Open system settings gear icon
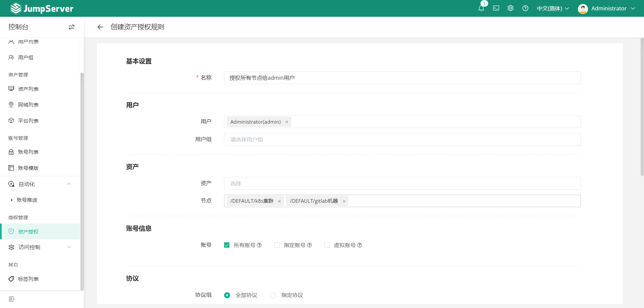Image resolution: width=644 pixels, height=308 pixels. [511, 8]
